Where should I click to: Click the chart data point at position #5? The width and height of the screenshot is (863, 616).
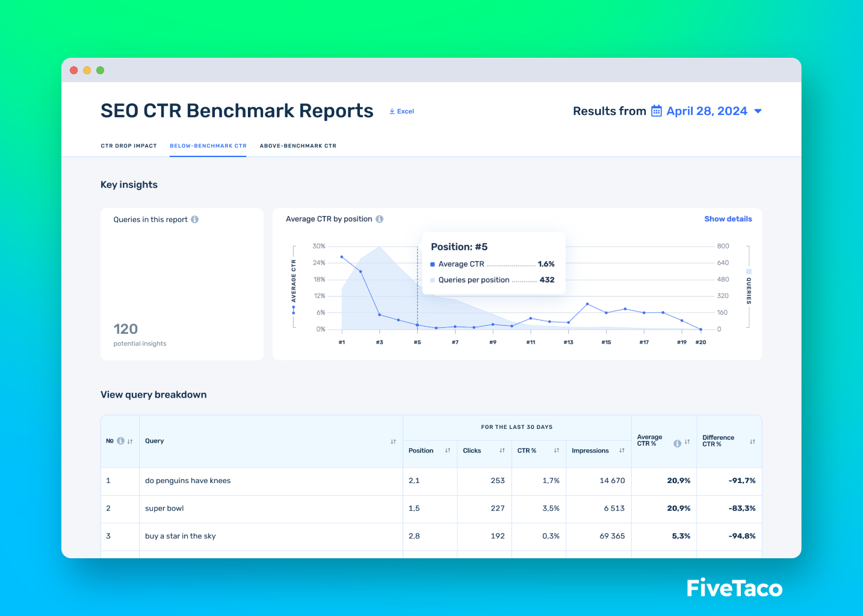417,325
